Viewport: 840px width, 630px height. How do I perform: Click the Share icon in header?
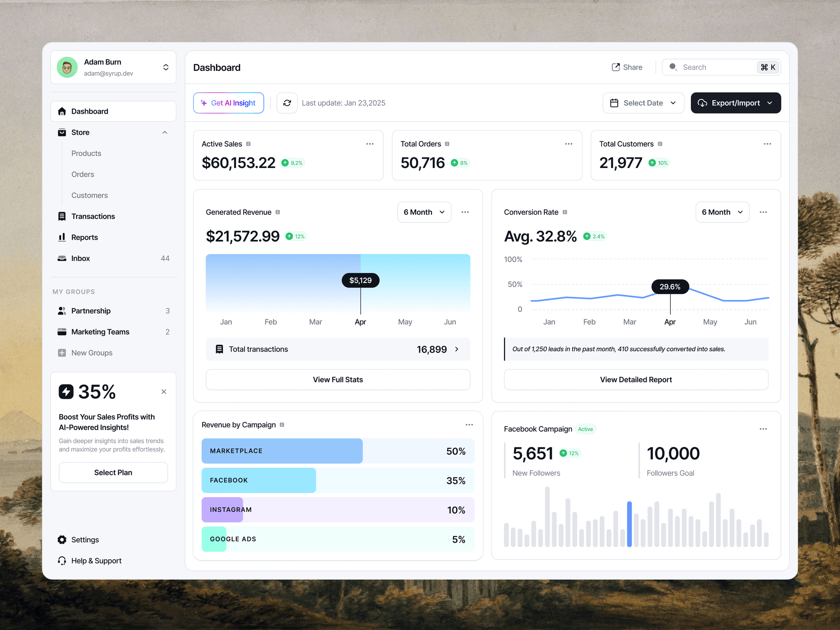pos(616,67)
